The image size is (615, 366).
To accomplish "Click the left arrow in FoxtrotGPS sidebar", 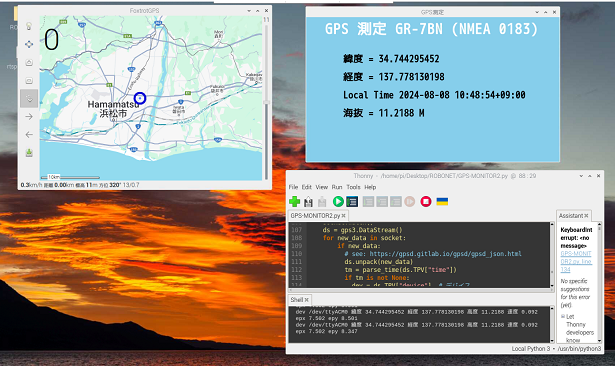I will 29,135.
